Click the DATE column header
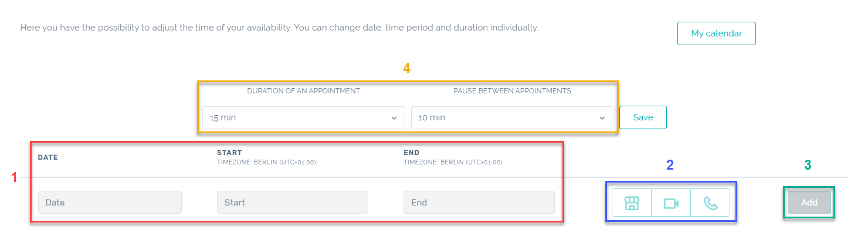868x236 pixels. pyautogui.click(x=48, y=157)
